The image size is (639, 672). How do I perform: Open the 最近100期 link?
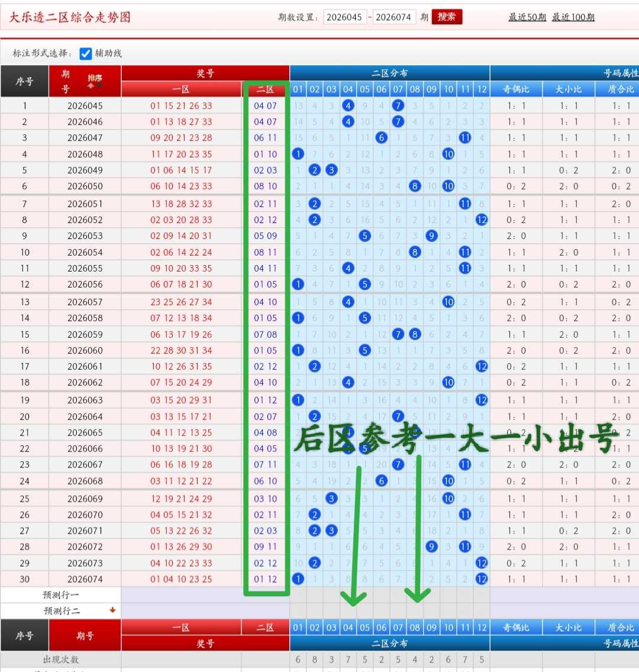click(573, 17)
